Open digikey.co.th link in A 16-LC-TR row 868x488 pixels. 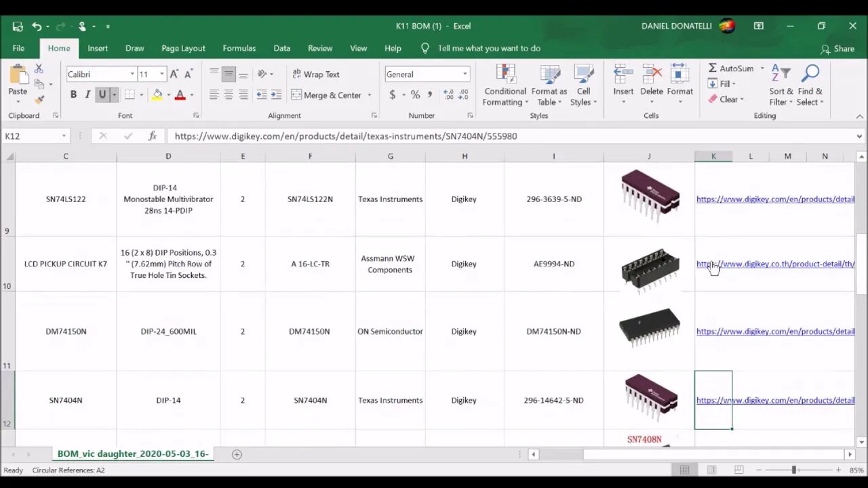[x=775, y=264]
